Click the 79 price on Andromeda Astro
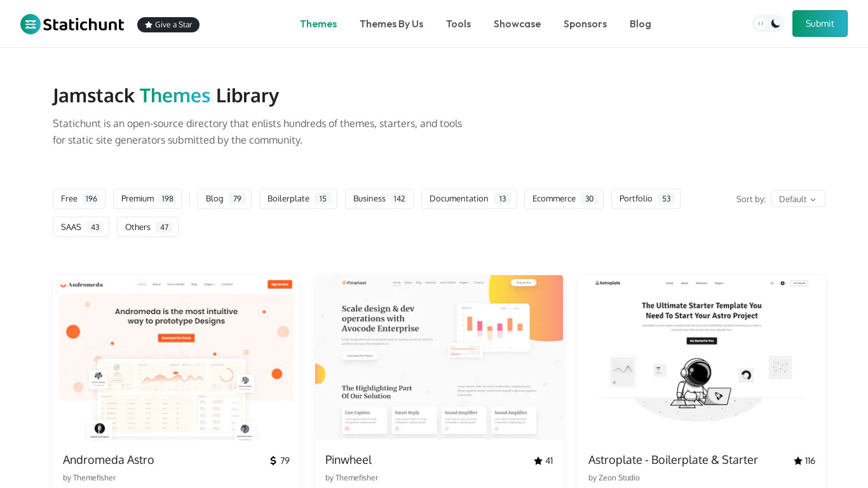Viewport: 868px width, 488px height. tap(285, 461)
